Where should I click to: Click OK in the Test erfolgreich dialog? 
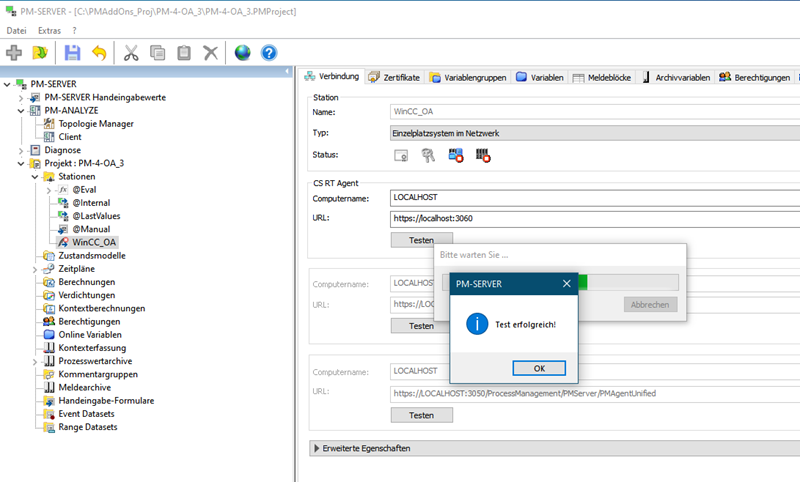tap(539, 368)
